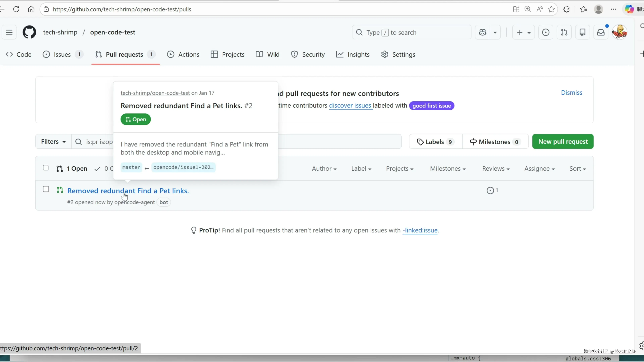Select the Removed redundant Find a Pet checkbox
644x362 pixels.
pyautogui.click(x=46, y=189)
